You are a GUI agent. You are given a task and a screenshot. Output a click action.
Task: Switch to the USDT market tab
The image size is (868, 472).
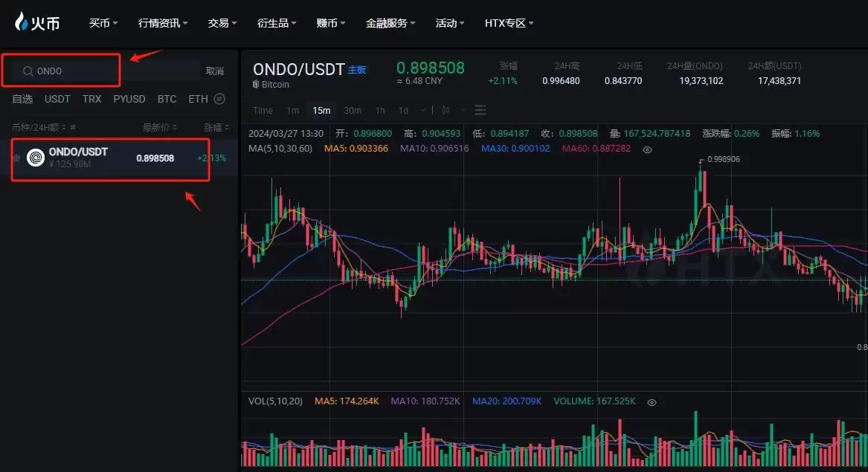57,98
